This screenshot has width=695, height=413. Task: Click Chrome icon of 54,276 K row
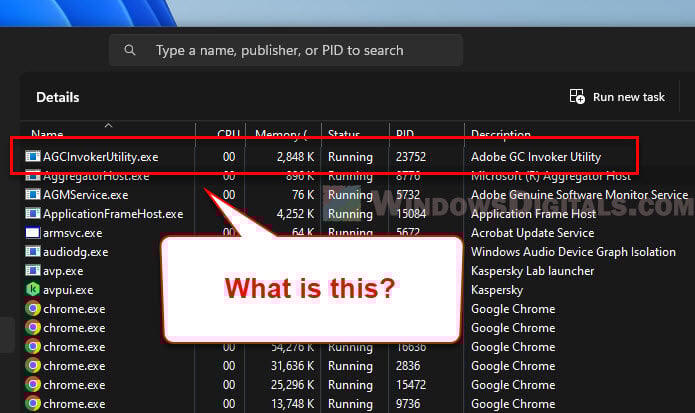[x=33, y=347]
